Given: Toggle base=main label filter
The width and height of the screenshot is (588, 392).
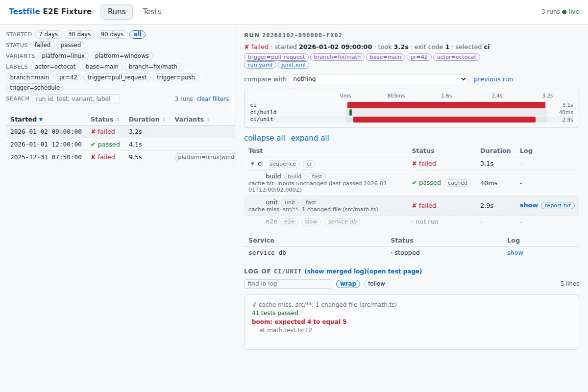Looking at the screenshot, I should click(102, 67).
